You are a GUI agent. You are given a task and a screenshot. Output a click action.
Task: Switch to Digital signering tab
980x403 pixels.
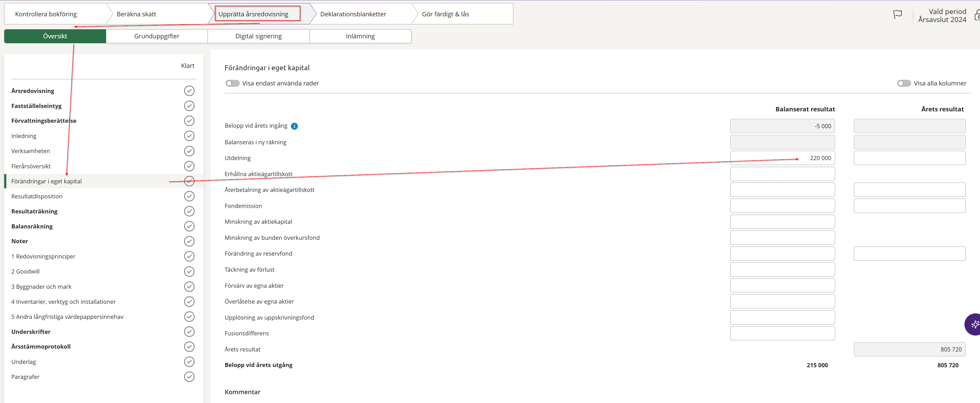(258, 36)
